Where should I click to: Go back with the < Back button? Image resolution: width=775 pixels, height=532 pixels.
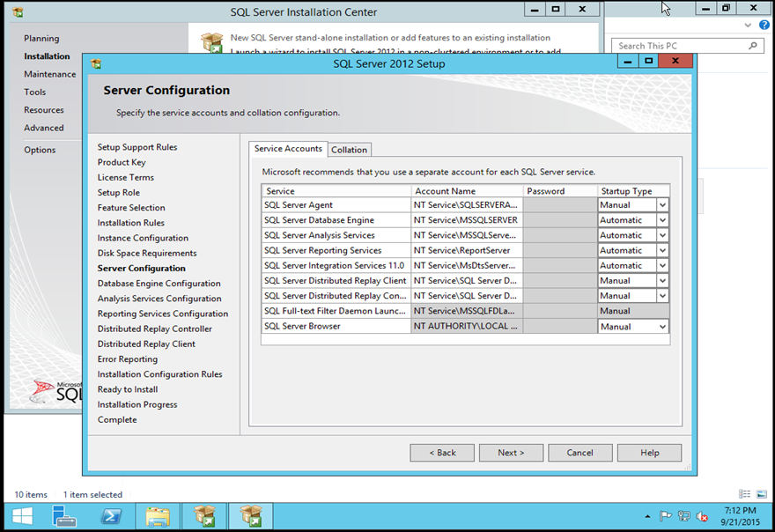pyautogui.click(x=442, y=453)
